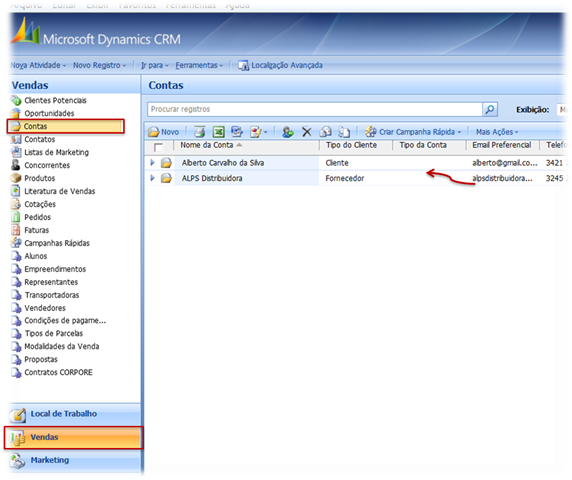572x480 pixels.
Task: Open Alunos in the sidebar
Action: tap(35, 256)
